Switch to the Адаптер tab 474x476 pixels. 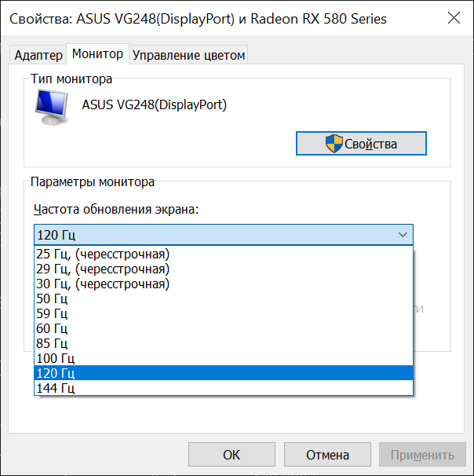coord(38,54)
